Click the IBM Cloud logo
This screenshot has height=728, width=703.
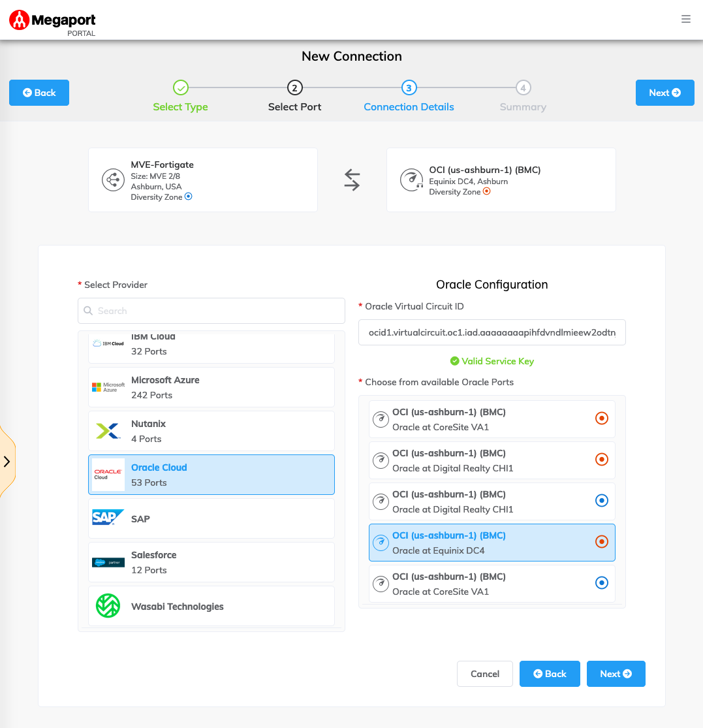tap(108, 343)
